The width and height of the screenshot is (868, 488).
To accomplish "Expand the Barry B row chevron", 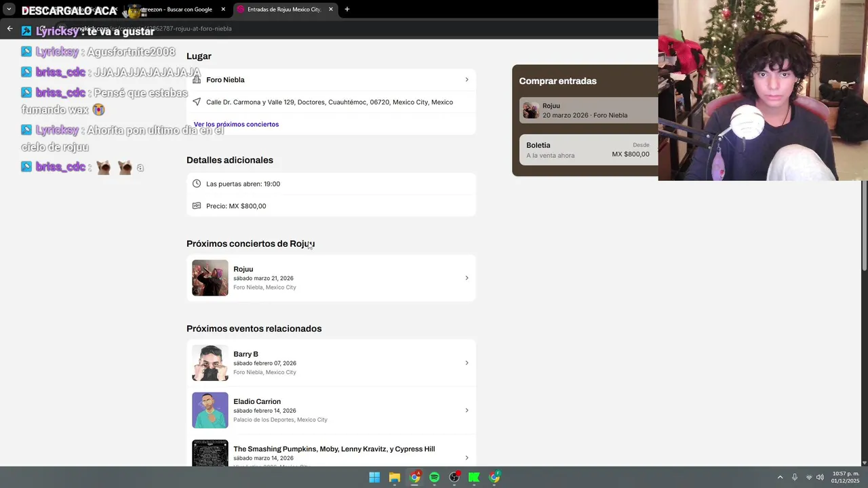I will 467,363.
